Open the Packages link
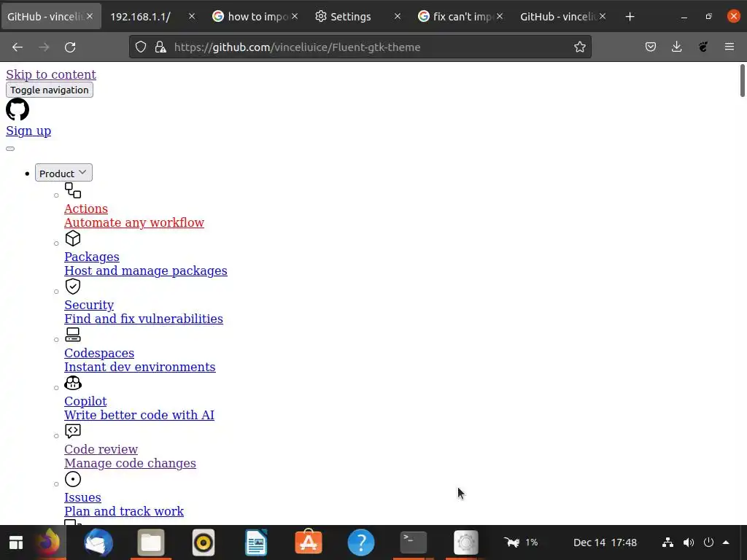The height and width of the screenshot is (560, 747). (x=92, y=257)
